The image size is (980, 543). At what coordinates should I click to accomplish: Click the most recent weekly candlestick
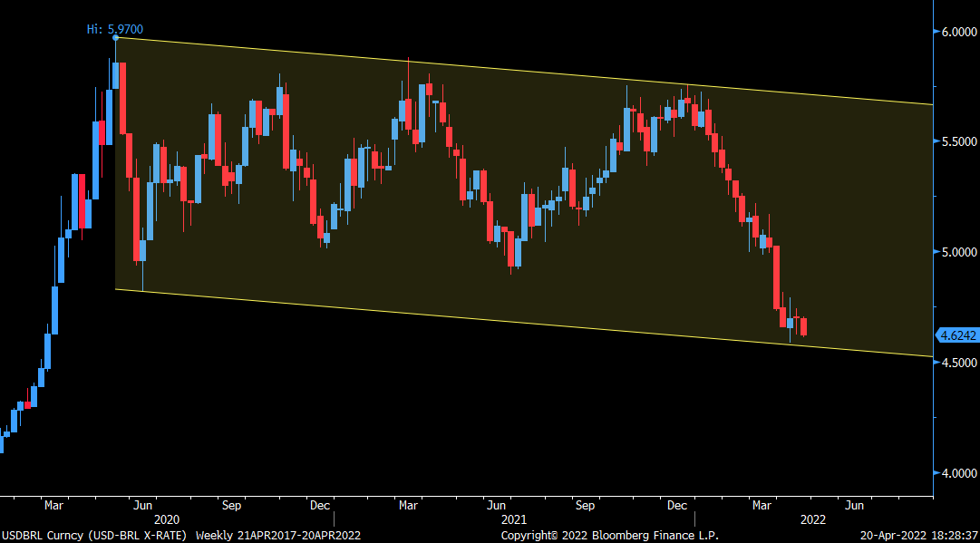(x=804, y=325)
